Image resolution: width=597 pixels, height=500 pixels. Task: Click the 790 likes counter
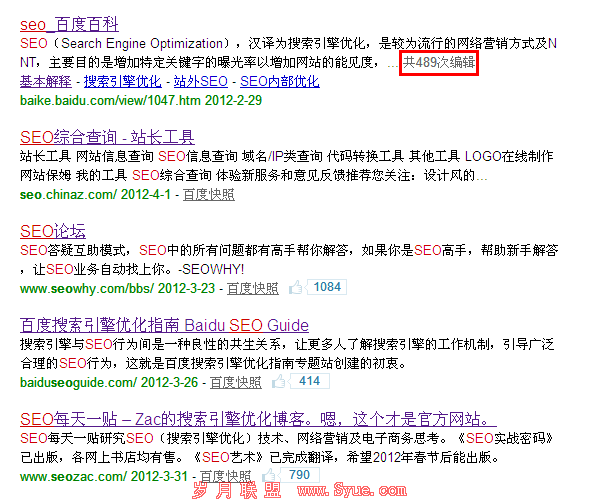(x=299, y=475)
